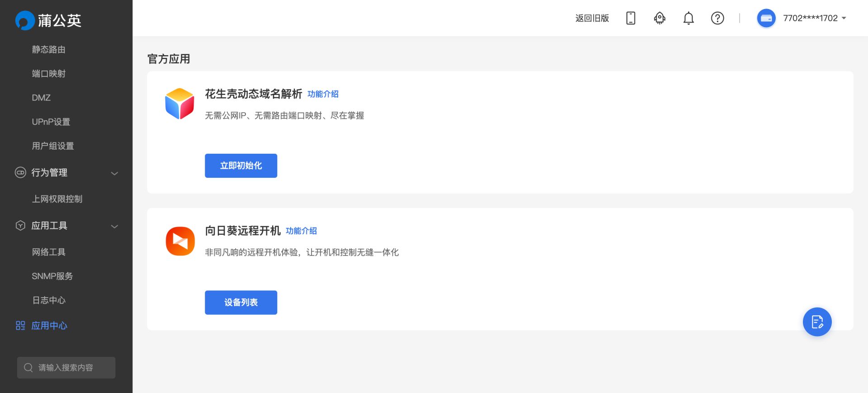
Task: Click the 蒲公英 logo
Action: pos(48,20)
